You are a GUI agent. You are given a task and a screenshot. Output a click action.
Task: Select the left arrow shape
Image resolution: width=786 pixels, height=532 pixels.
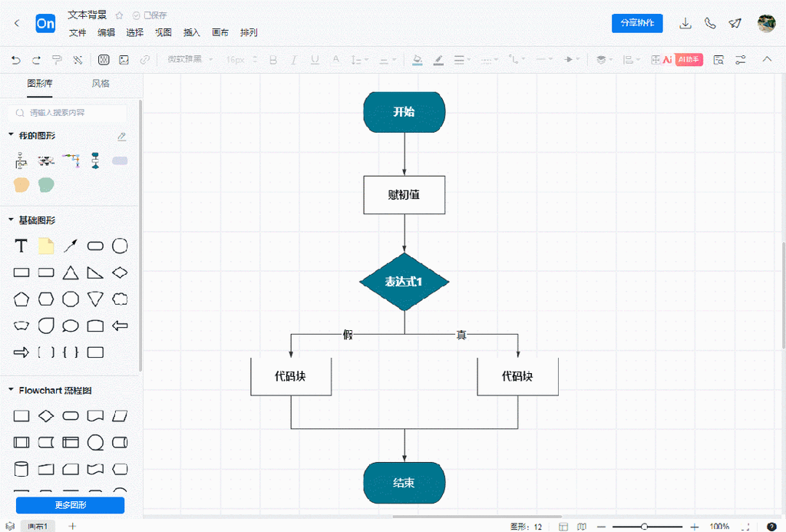coord(120,326)
